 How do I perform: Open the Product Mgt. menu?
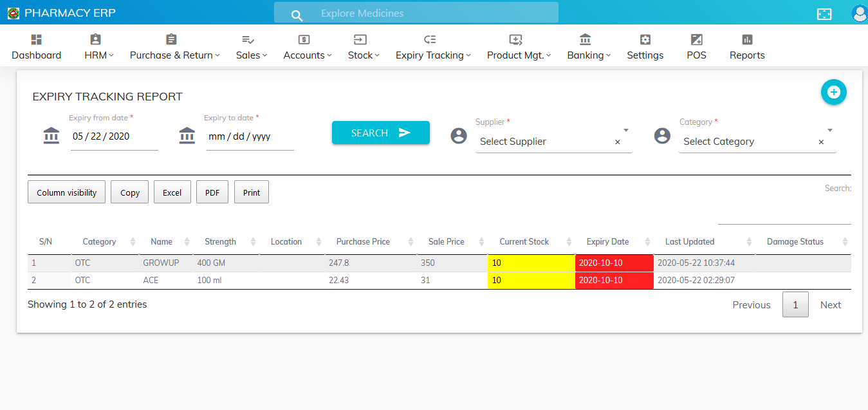click(x=519, y=55)
